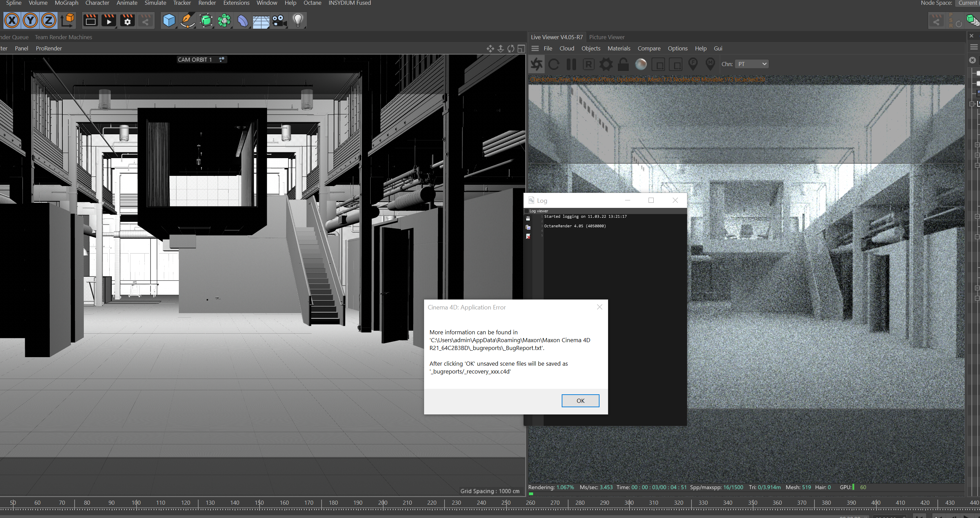Open the Chn PT channel dropdown
Image resolution: width=980 pixels, height=518 pixels.
pos(752,64)
